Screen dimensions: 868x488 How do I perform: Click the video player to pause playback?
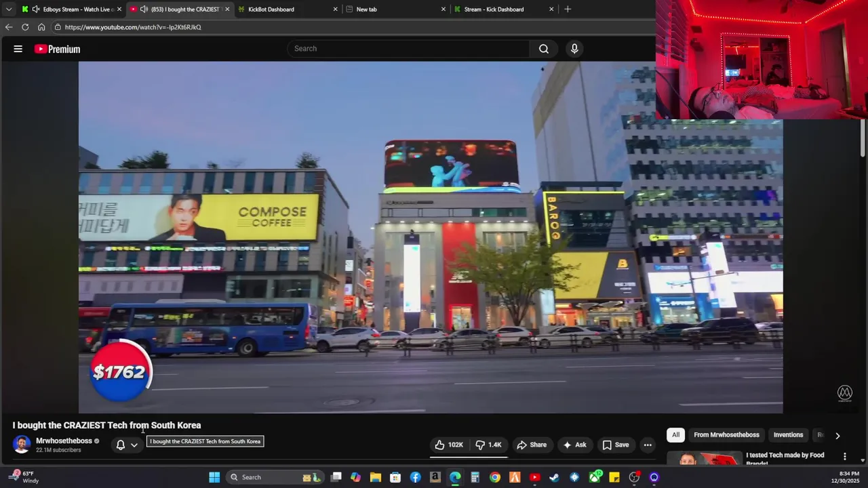pos(431,237)
